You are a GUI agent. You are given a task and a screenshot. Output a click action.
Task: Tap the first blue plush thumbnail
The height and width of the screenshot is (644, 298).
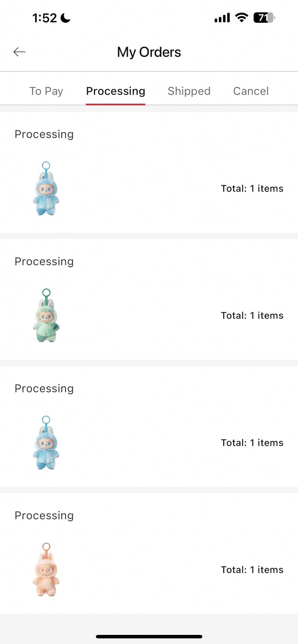point(46,188)
